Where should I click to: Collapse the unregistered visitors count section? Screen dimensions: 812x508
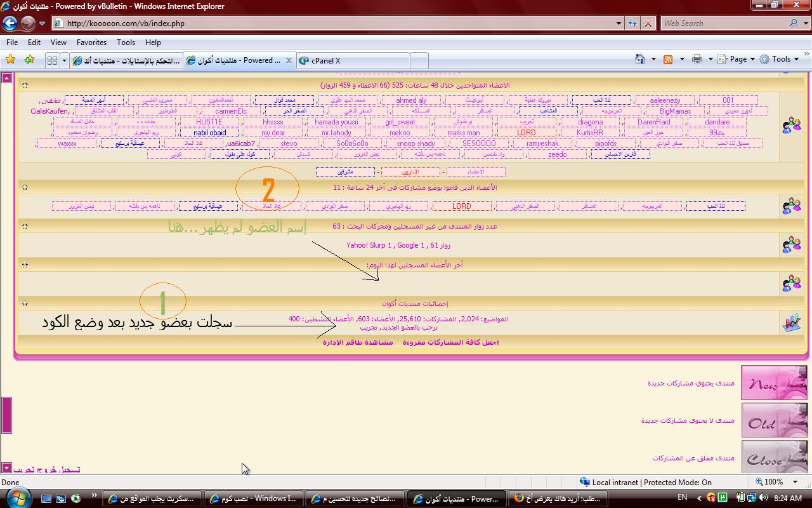tap(25, 226)
